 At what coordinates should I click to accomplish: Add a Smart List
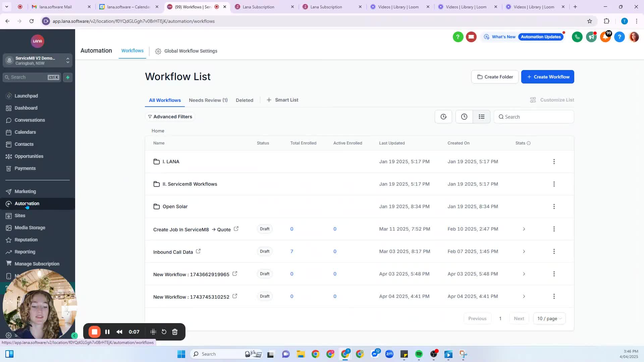[x=282, y=100]
